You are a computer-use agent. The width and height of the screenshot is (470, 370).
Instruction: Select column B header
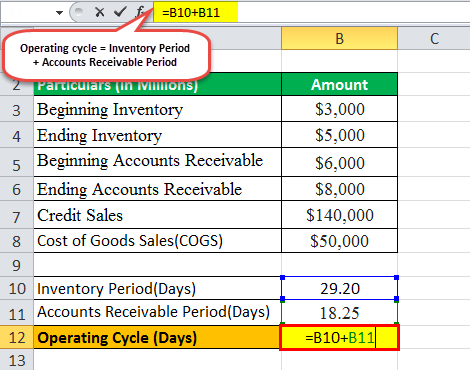[339, 39]
